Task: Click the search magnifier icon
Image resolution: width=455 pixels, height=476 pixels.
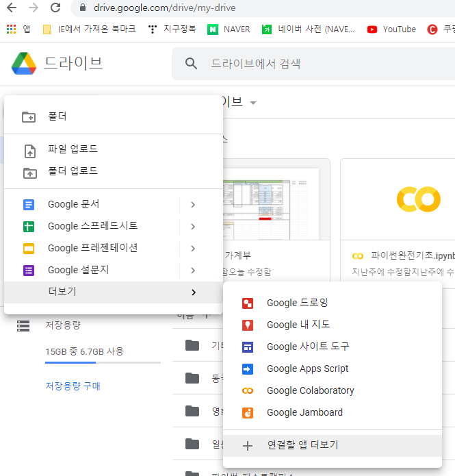Action: pos(191,64)
